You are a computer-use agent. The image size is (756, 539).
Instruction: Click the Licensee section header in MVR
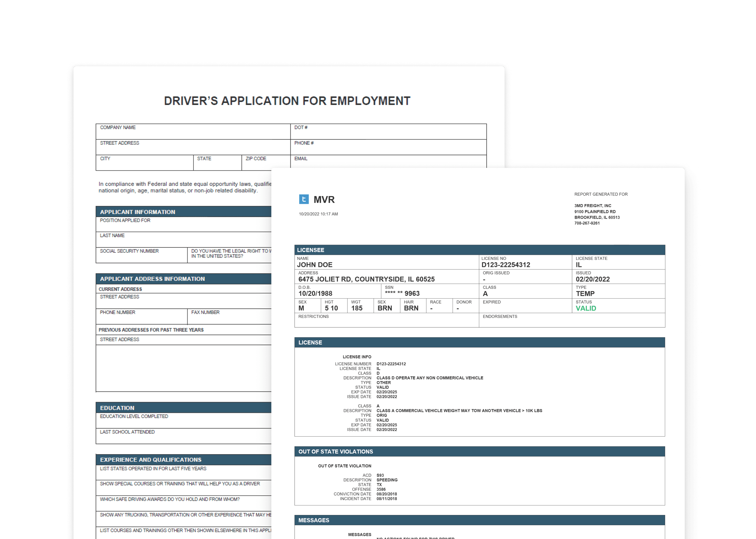(480, 250)
